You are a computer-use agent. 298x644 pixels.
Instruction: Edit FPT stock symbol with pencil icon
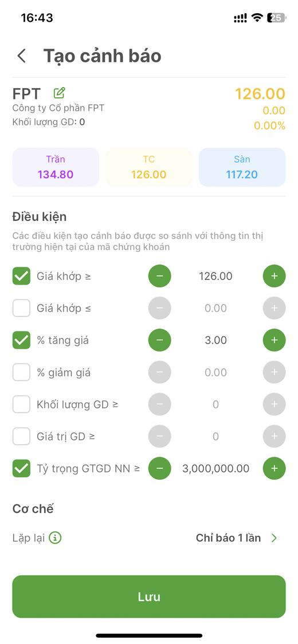[60, 93]
